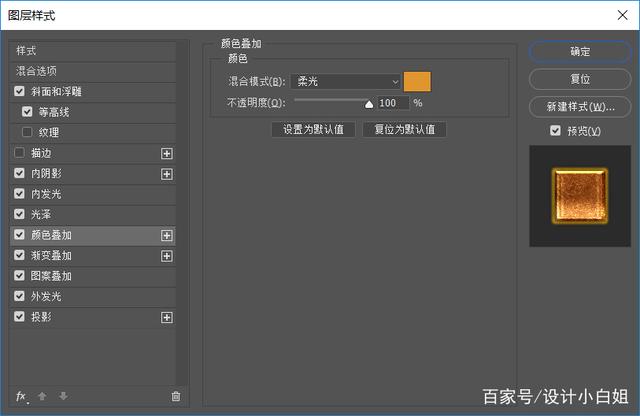The height and width of the screenshot is (416, 640).
Task: Uncheck the 外发光 checkbox
Action: [x=19, y=296]
